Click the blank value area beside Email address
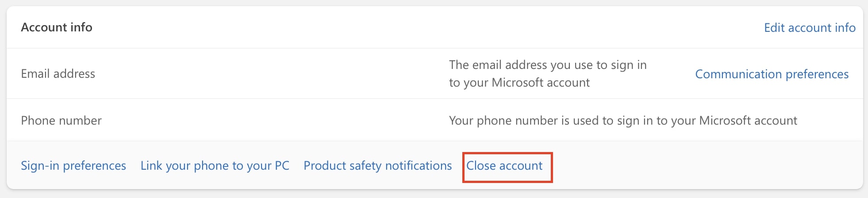 pos(265,74)
